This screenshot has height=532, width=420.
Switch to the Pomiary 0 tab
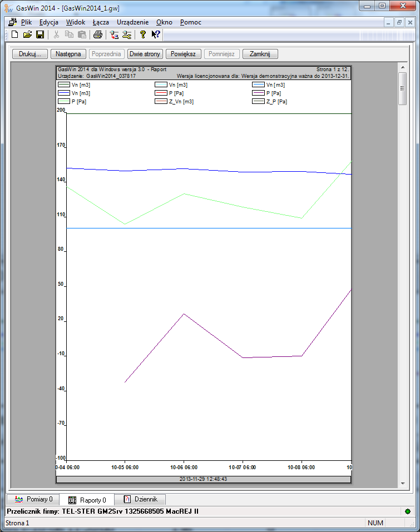33,499
